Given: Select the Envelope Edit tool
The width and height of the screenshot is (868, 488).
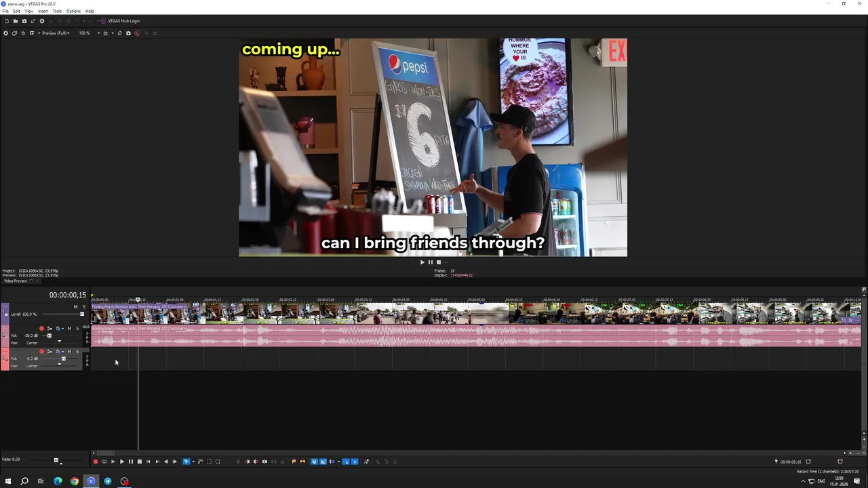Looking at the screenshot, I should click(x=200, y=462).
